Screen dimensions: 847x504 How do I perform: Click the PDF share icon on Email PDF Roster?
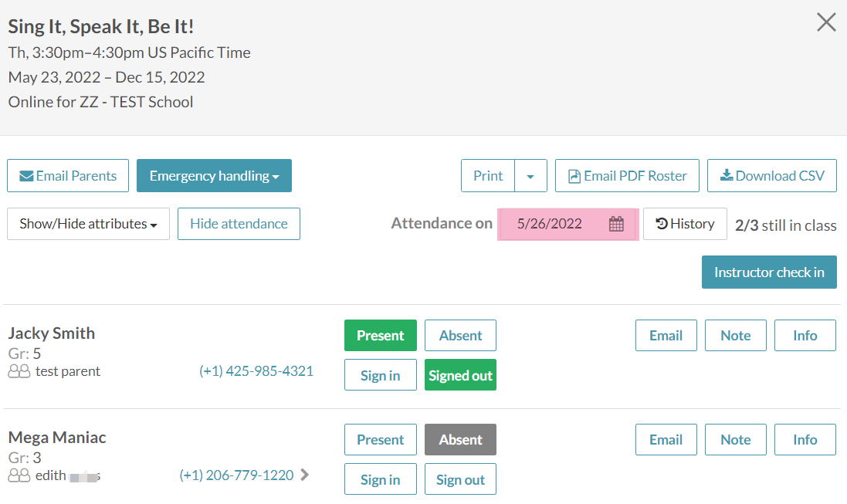[x=574, y=176]
